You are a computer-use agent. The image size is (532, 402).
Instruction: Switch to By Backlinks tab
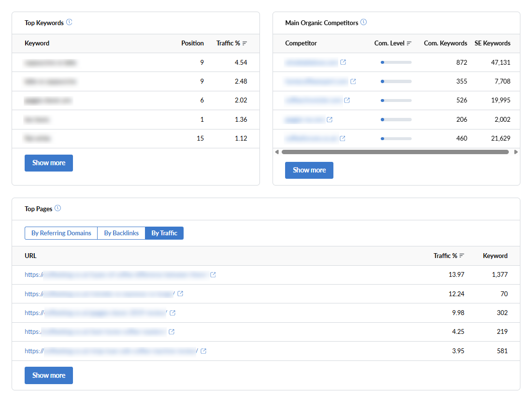point(121,233)
